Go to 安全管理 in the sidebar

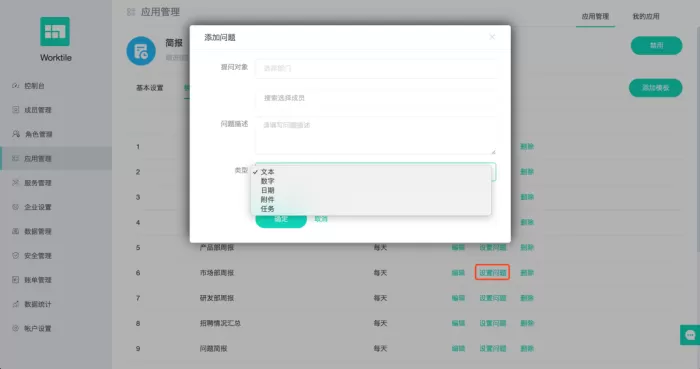38,255
